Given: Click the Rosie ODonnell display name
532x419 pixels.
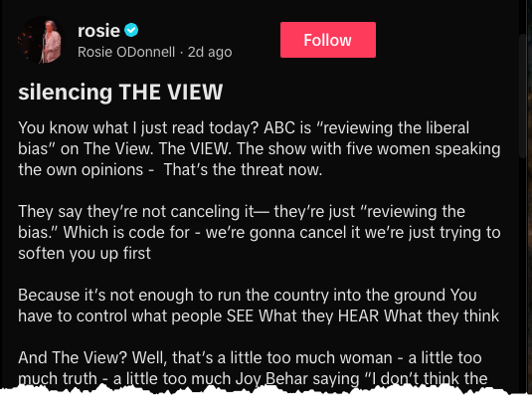Looking at the screenshot, I should point(126,53).
